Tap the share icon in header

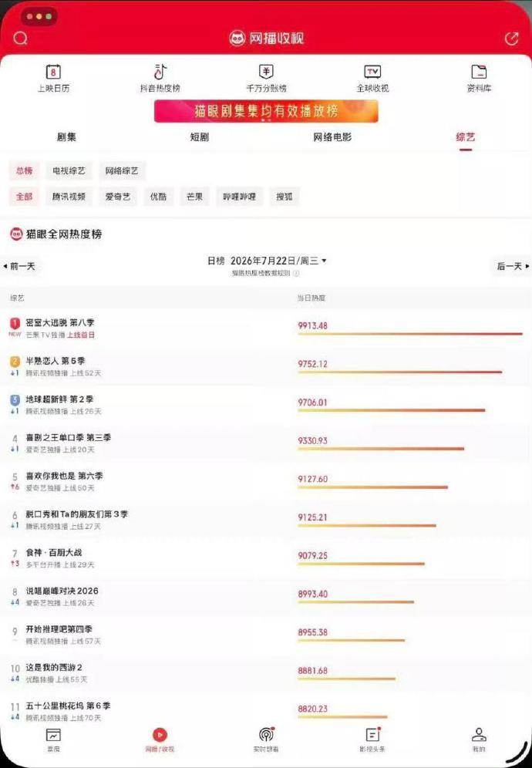point(511,39)
